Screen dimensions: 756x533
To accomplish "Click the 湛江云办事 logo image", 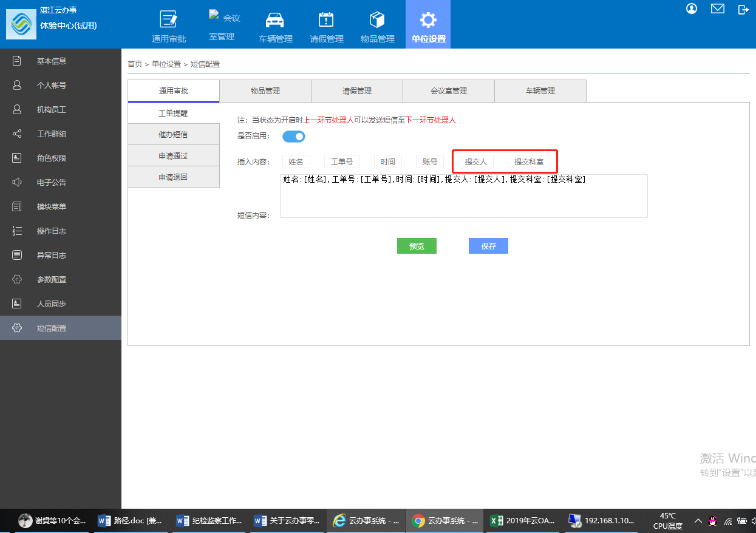I will (x=21, y=24).
